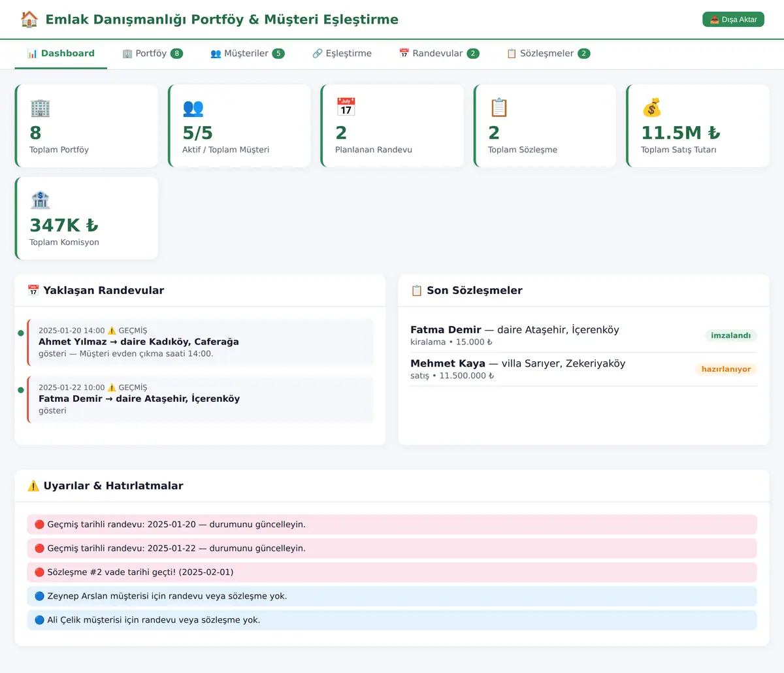Click the imzalandı status badge

pyautogui.click(x=730, y=335)
